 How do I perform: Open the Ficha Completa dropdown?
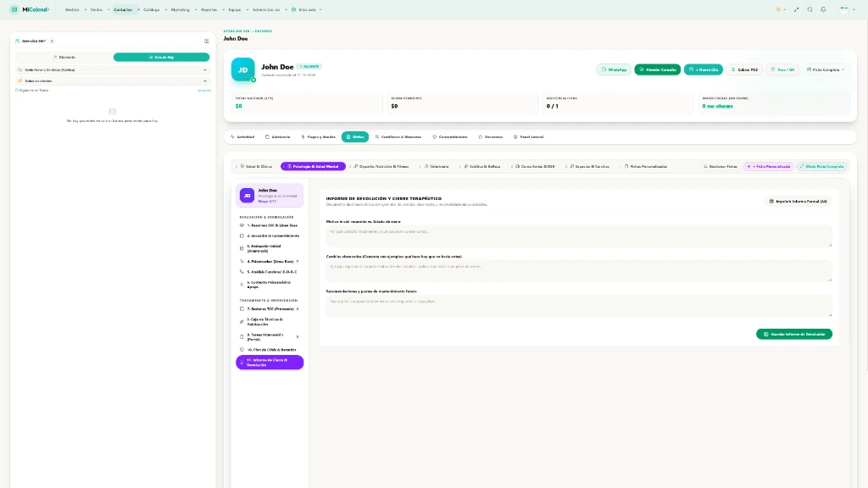826,69
